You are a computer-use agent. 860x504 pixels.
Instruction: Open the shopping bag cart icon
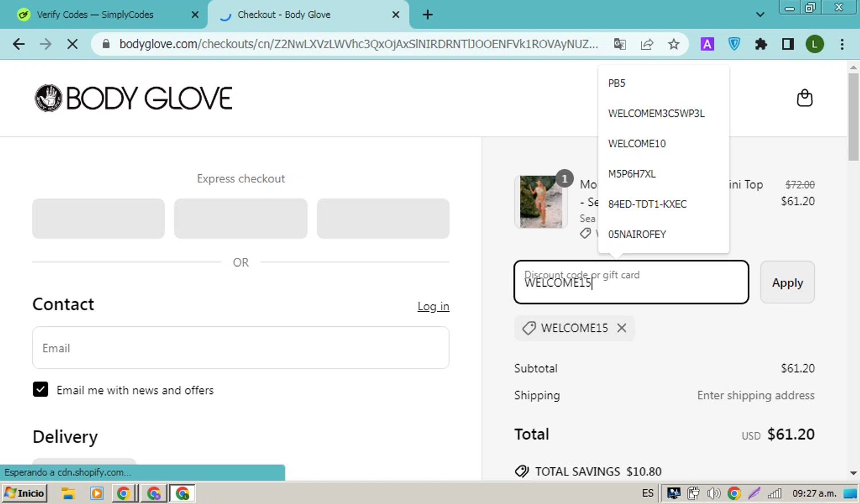804,98
